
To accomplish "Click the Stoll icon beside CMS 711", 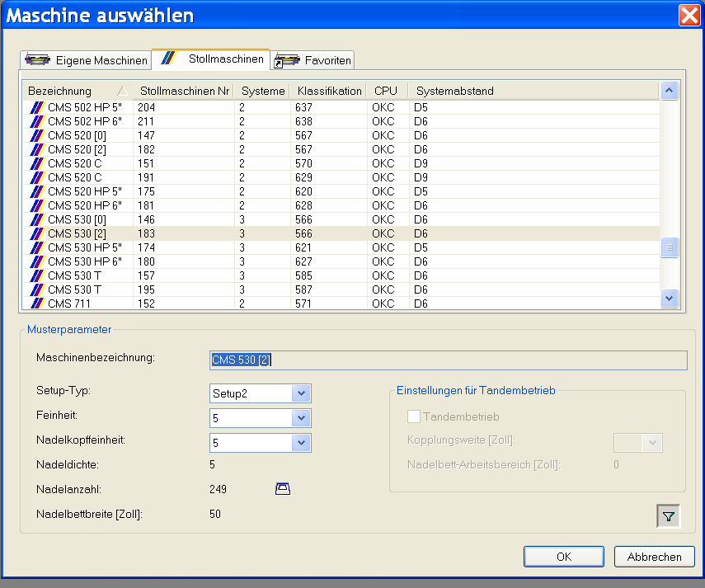I will tap(36, 303).
